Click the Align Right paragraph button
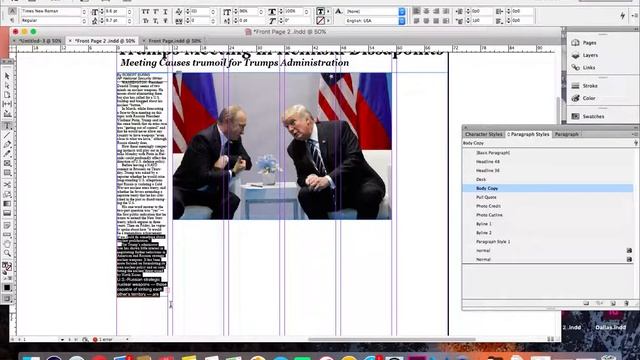 click(x=436, y=11)
